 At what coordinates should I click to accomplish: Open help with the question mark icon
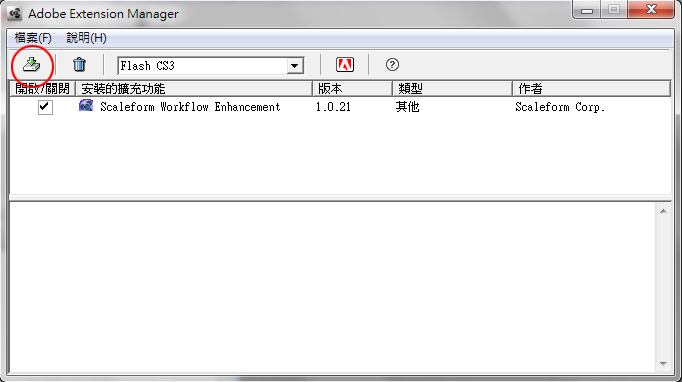click(x=392, y=65)
